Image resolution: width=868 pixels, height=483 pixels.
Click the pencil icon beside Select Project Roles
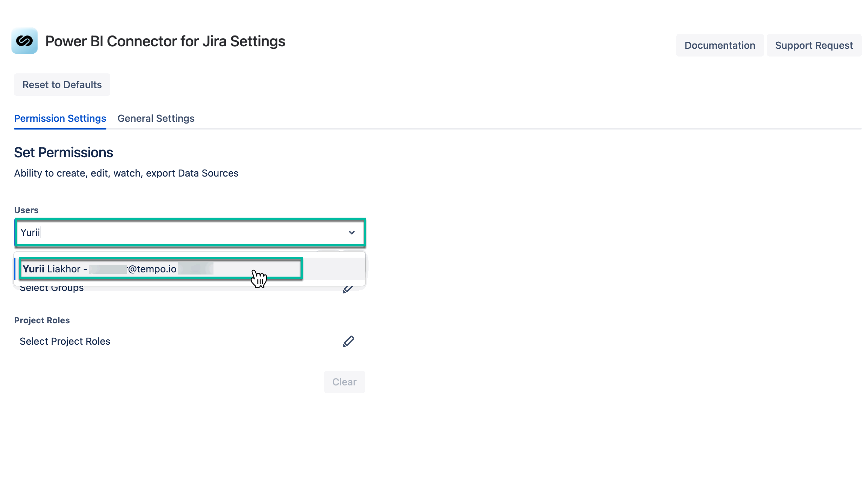pos(348,341)
